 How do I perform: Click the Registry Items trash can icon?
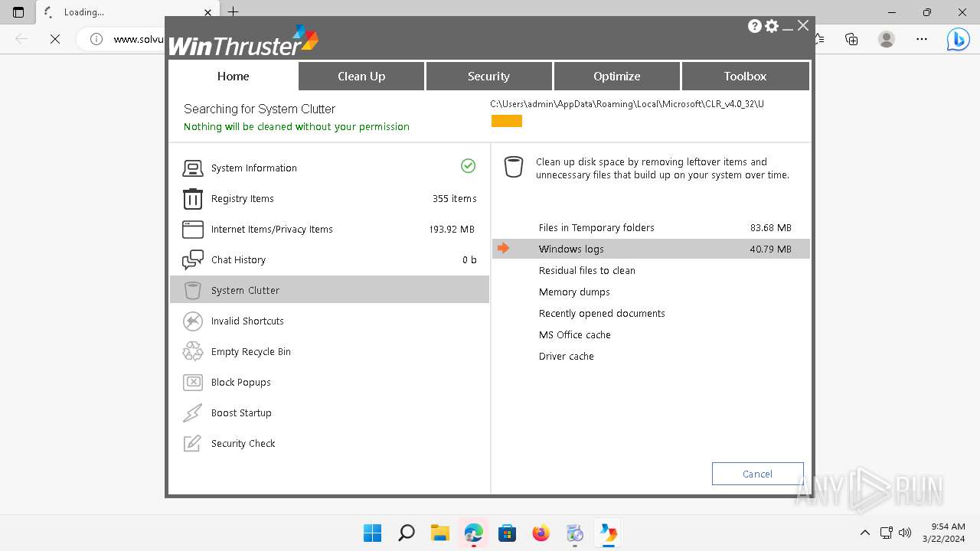point(193,199)
